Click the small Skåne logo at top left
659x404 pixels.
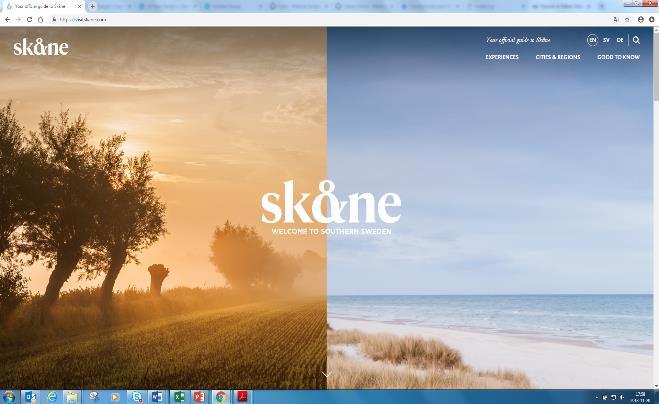point(41,47)
